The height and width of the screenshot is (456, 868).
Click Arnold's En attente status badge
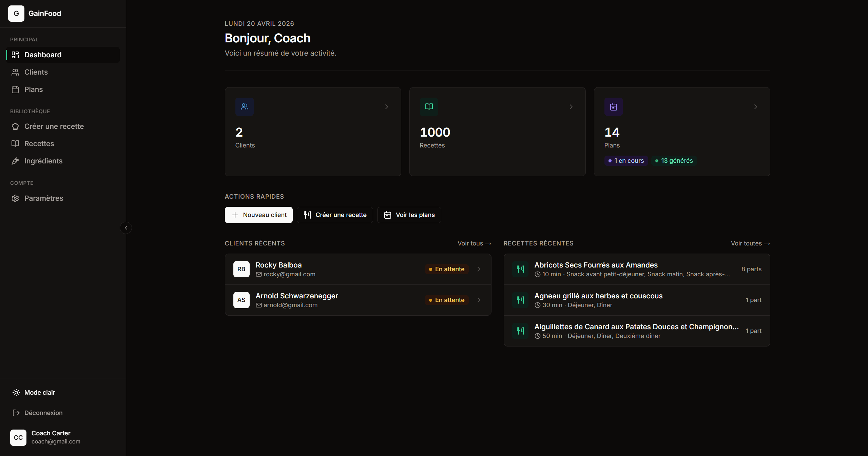click(447, 300)
